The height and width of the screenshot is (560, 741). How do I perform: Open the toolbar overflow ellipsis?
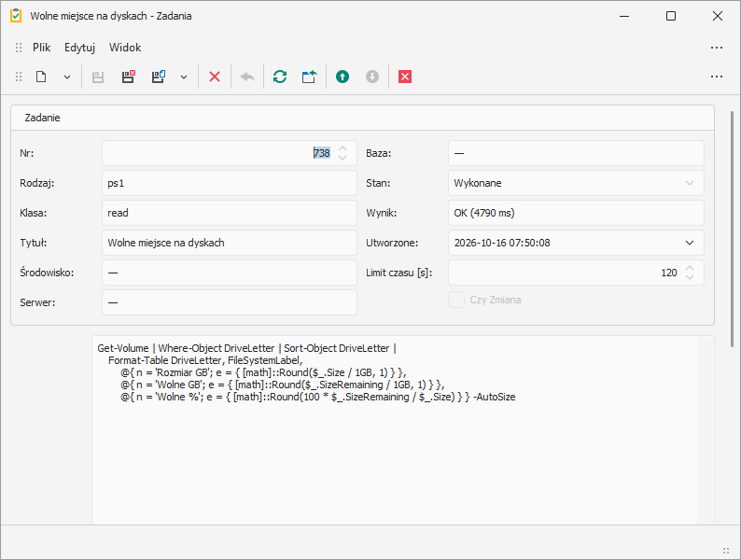[x=717, y=77]
